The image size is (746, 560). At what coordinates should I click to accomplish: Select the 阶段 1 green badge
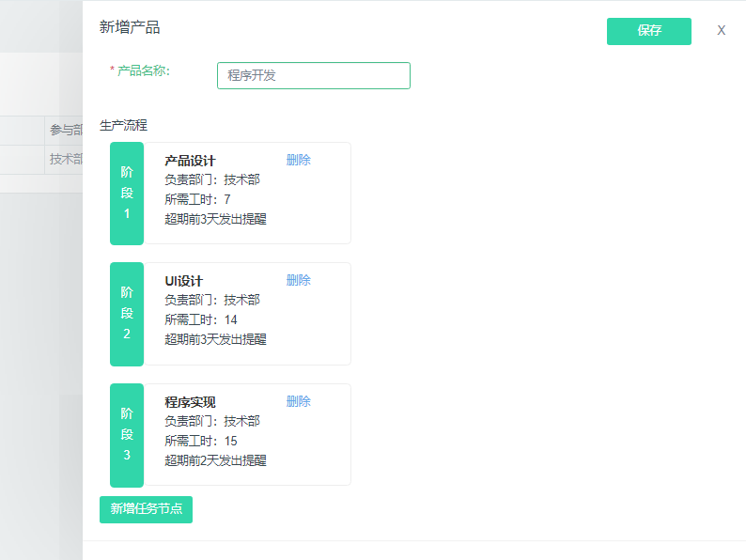click(x=127, y=194)
